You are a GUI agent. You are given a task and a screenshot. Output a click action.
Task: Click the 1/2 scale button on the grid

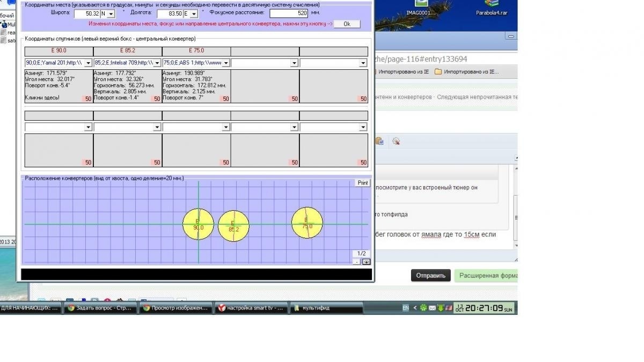click(362, 254)
